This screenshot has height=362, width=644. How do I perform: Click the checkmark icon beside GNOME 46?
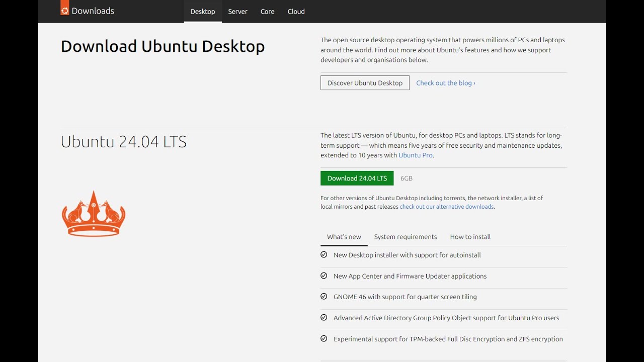point(324,297)
